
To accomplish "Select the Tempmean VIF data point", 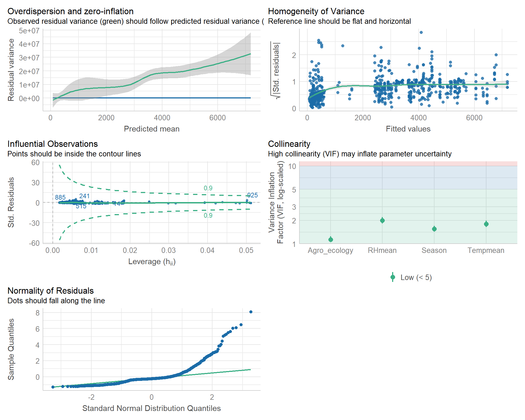I will (486, 224).
